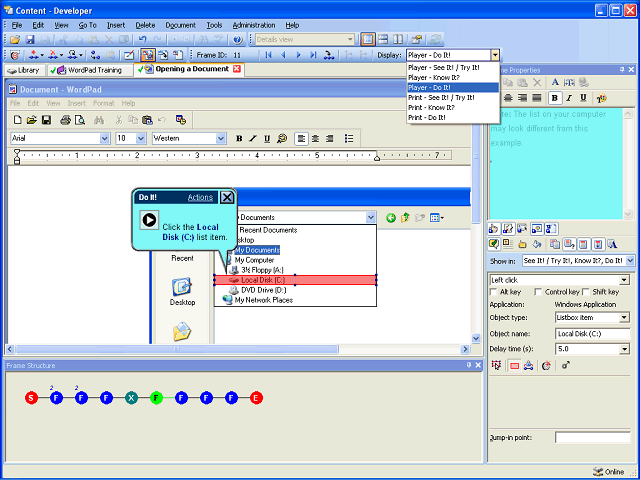The image size is (640, 480).
Task: Save using the floppy disk toolbar icon
Action: pyautogui.click(x=30, y=40)
